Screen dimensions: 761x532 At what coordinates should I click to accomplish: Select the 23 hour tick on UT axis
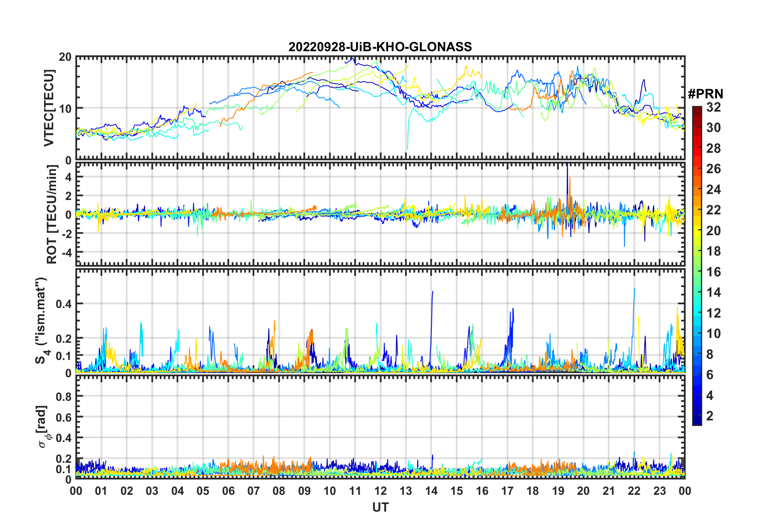tap(659, 491)
